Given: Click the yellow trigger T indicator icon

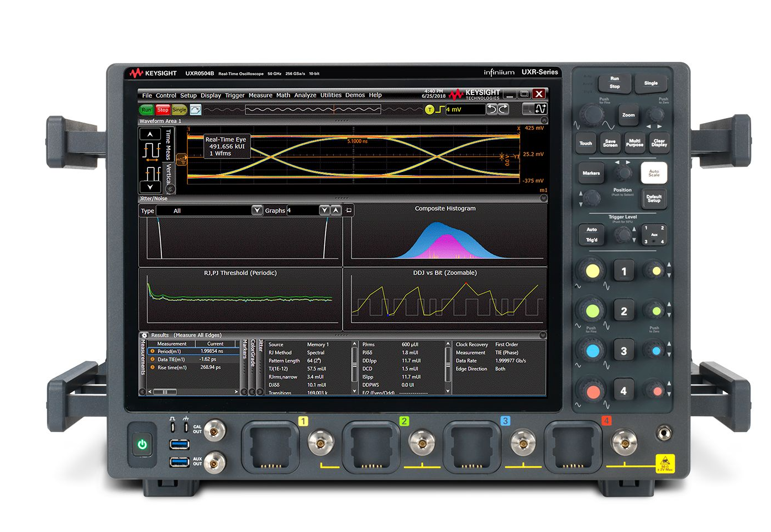Looking at the screenshot, I should 429,110.
